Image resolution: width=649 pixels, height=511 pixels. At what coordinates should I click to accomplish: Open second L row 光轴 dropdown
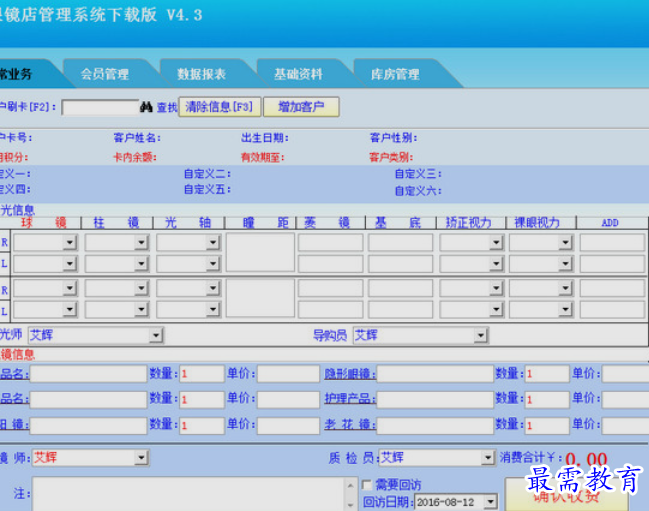[213, 309]
